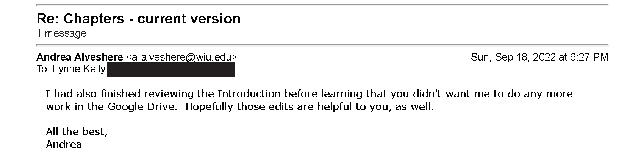Click the word "Introduction" in the body
644x167 pixels.
pyautogui.click(x=249, y=94)
